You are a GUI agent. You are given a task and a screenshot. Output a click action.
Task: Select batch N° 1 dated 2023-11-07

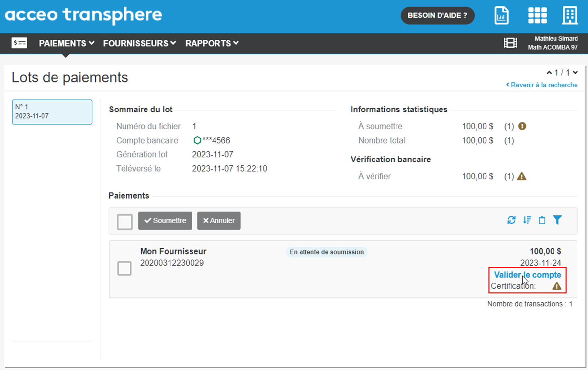[52, 112]
